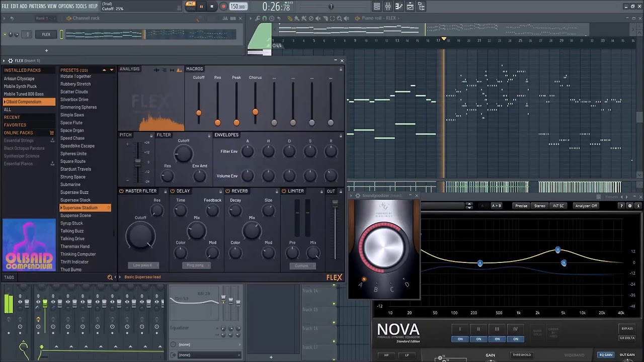Click the THRESHOLD button in NOVA
The image size is (644, 362).
[521, 355]
